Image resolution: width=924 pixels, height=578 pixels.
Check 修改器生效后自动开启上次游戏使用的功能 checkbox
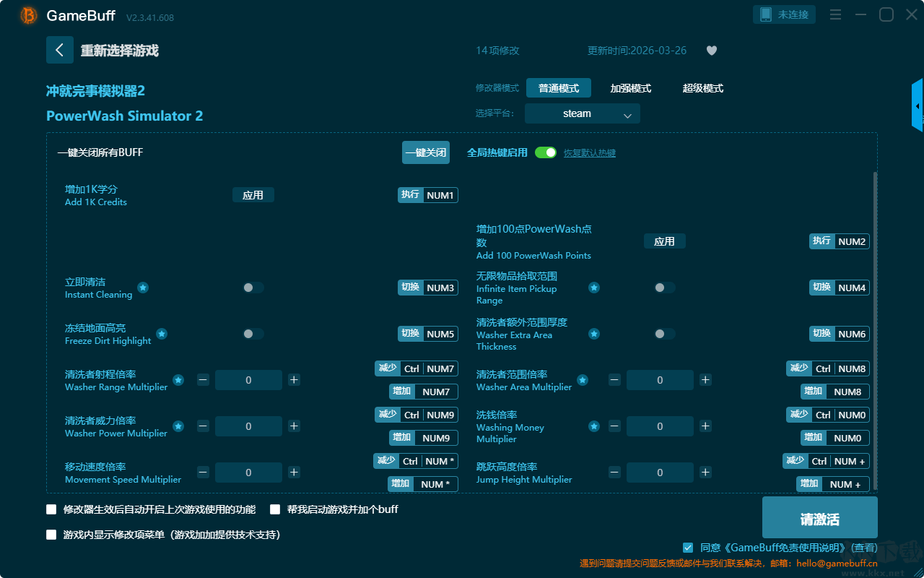tap(51, 509)
